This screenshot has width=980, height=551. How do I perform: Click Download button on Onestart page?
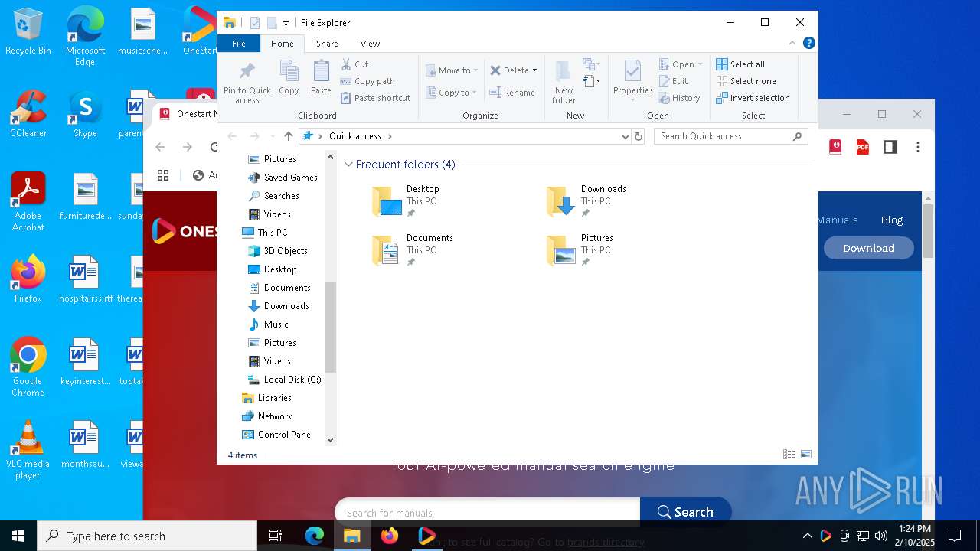868,248
